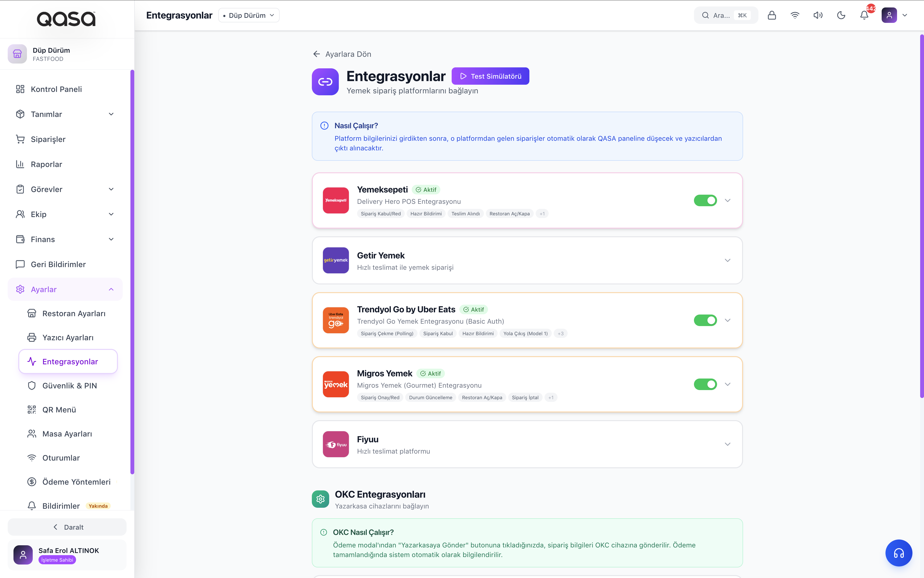Open the headset support chat button
Viewport: 924px width, 578px height.
899,553
